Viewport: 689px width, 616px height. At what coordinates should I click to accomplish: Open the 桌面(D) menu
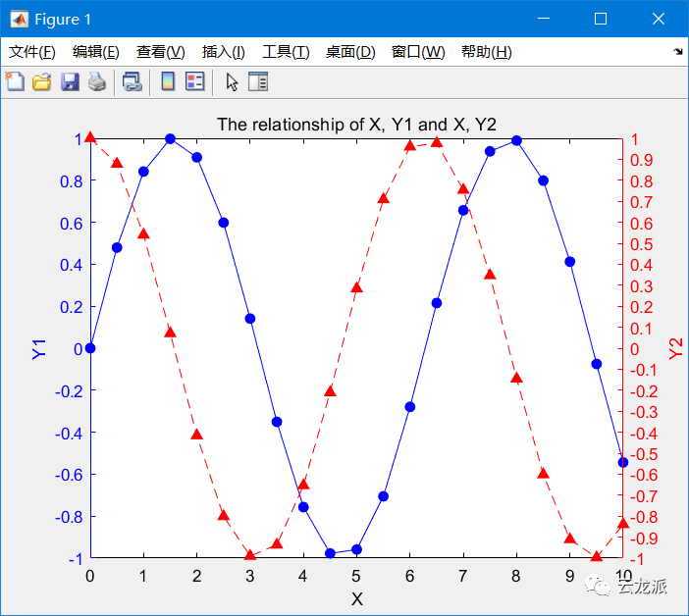[x=350, y=52]
